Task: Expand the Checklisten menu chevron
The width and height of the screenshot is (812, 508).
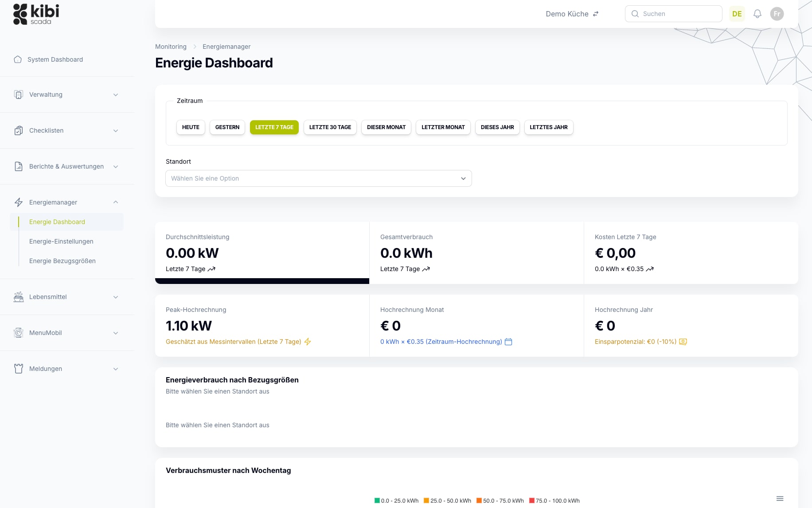Action: [116, 130]
